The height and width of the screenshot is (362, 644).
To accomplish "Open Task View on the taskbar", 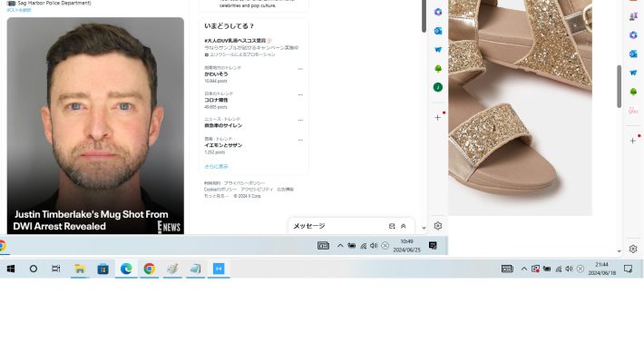I will pyautogui.click(x=56, y=269).
